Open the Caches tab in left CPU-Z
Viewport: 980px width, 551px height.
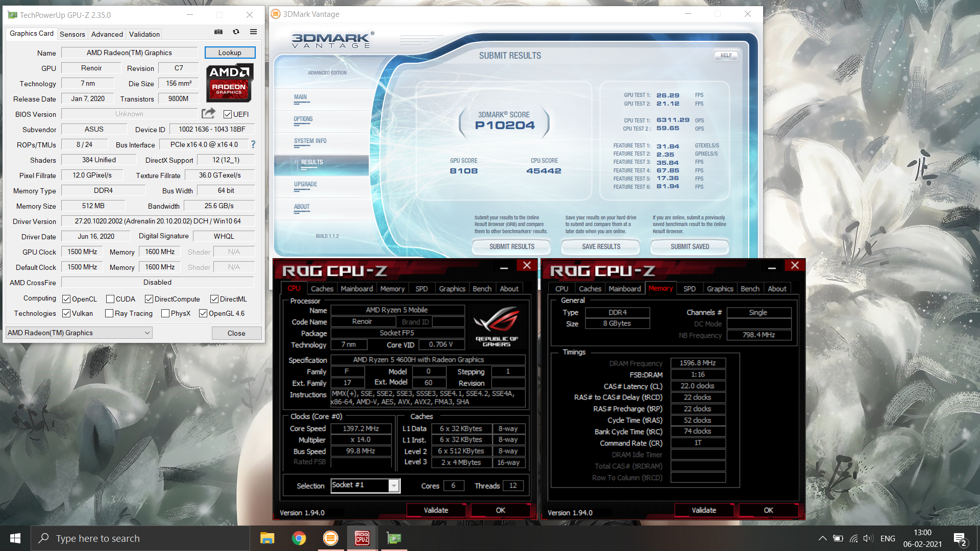click(x=322, y=289)
